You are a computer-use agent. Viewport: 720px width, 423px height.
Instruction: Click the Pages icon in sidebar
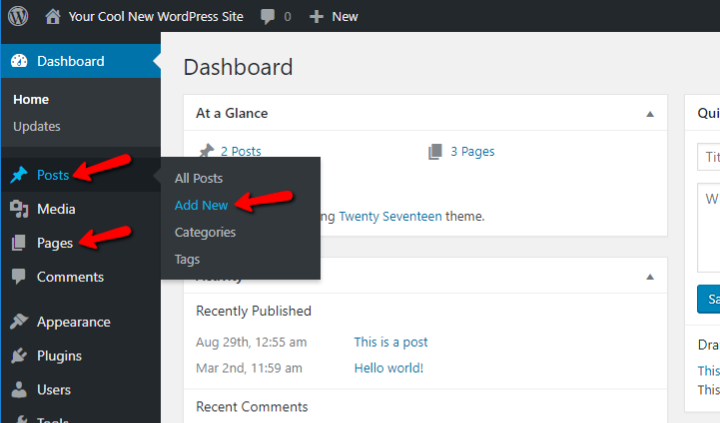[x=18, y=243]
